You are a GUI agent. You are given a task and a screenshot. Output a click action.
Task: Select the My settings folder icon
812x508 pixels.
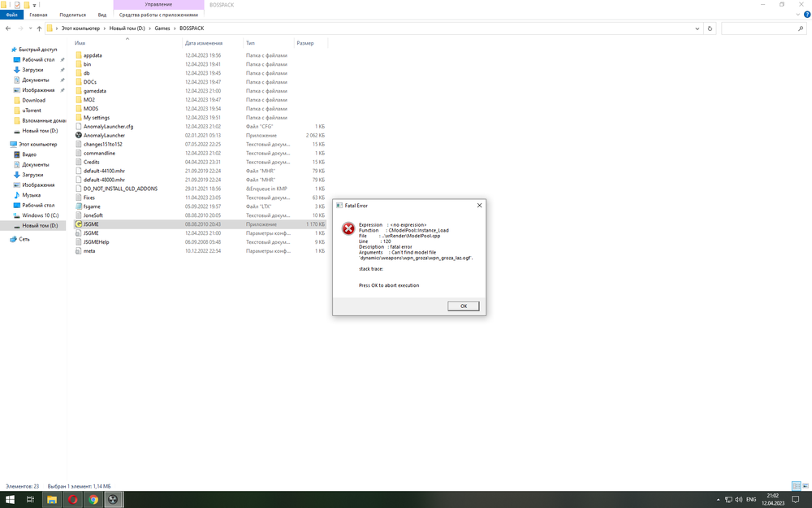tap(79, 117)
